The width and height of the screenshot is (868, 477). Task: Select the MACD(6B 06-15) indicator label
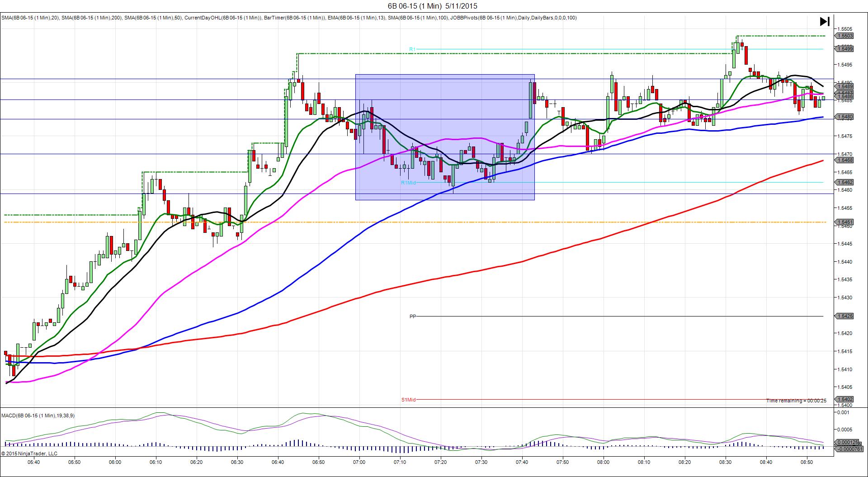[x=38, y=416]
